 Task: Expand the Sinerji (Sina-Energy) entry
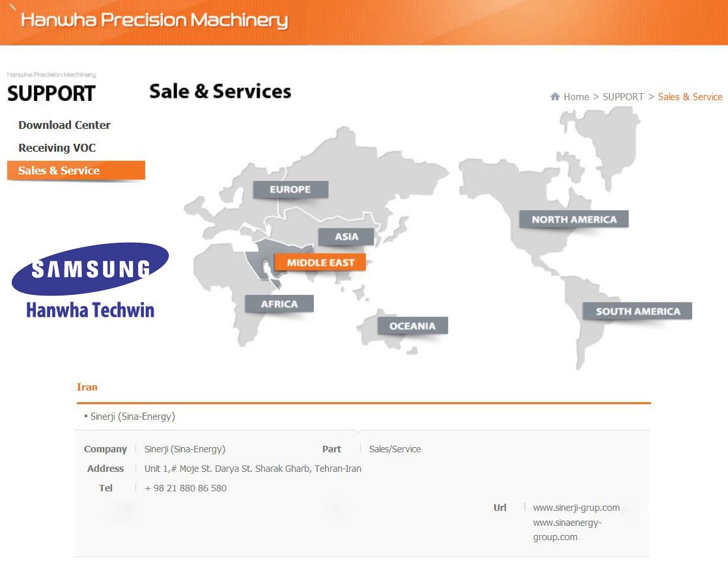tap(133, 417)
